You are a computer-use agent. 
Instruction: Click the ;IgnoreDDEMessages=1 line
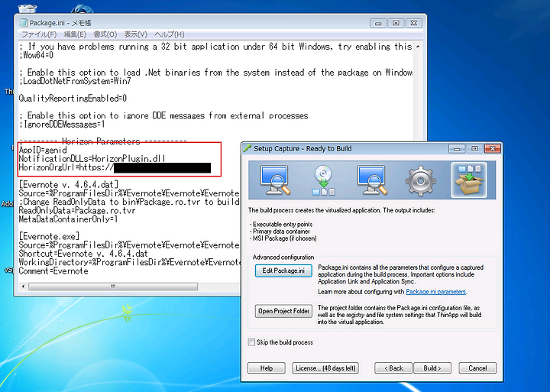(x=62, y=125)
